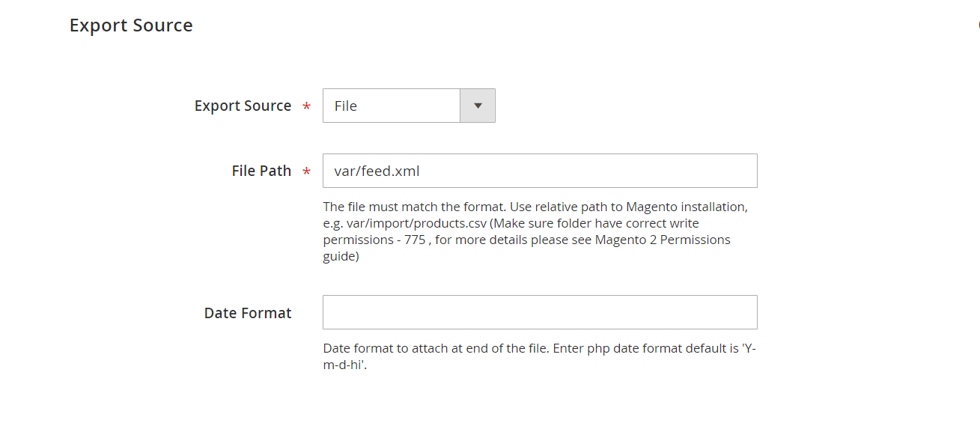Open the Export Source select showing File
Image resolution: width=980 pixels, height=432 pixels.
click(409, 106)
